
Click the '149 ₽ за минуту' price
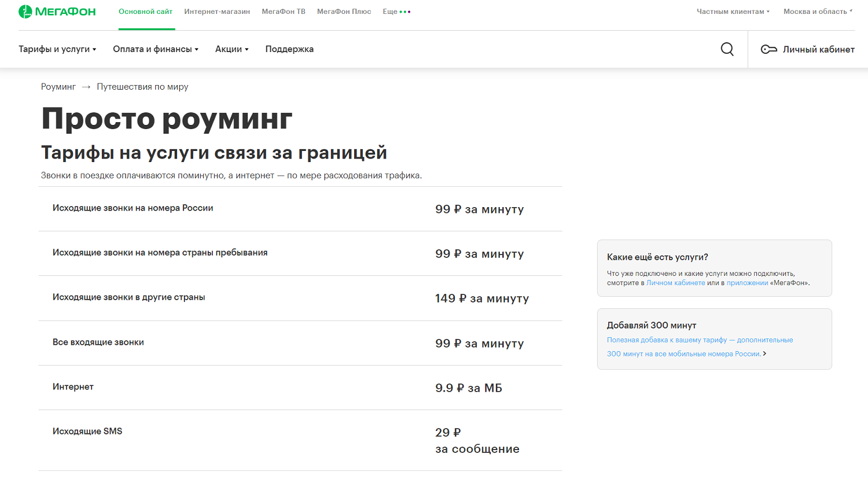[482, 298]
